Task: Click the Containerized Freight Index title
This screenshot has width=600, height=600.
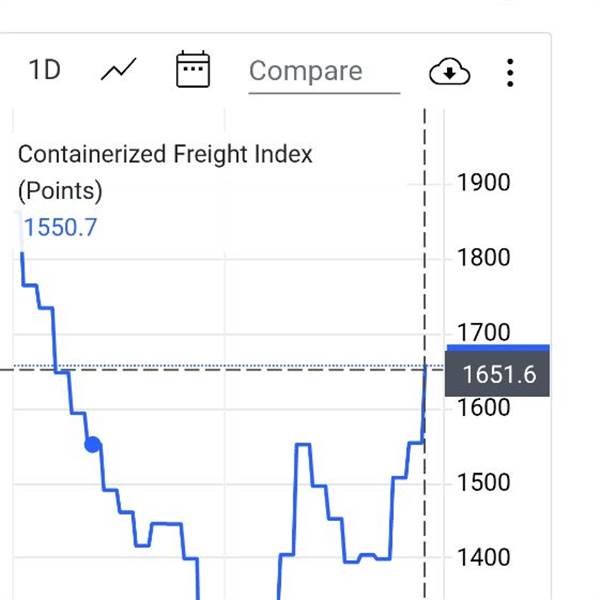Action: coord(166,155)
